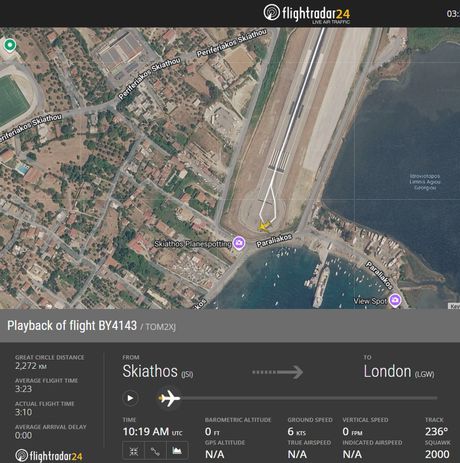This screenshot has height=463, width=460.
Task: Click the airplane marker on the playback slider
Action: [169, 398]
